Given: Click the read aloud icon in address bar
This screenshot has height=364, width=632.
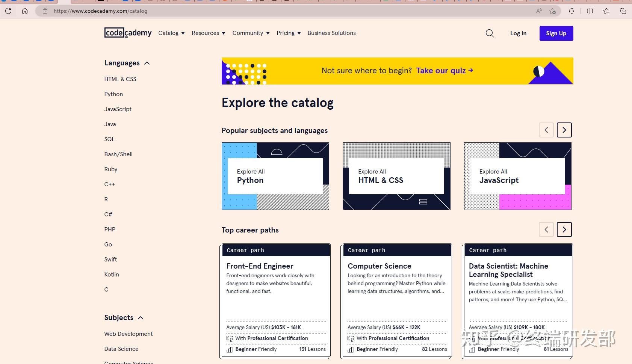Looking at the screenshot, I should [x=539, y=11].
